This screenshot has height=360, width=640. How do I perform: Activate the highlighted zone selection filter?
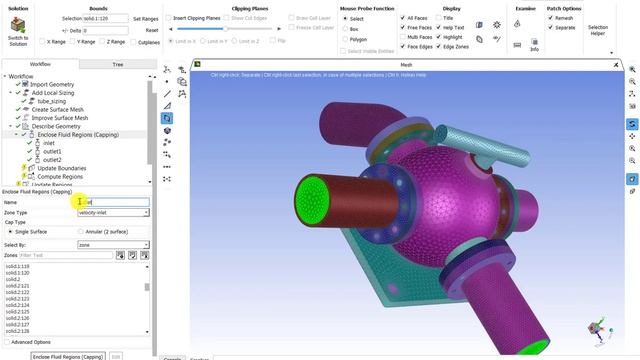(x=167, y=118)
